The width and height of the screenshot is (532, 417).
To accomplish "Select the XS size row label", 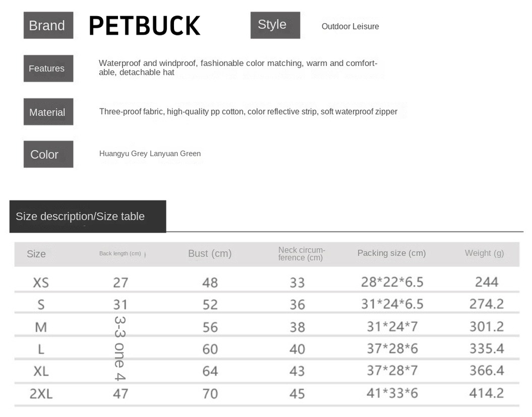I will [x=41, y=282].
